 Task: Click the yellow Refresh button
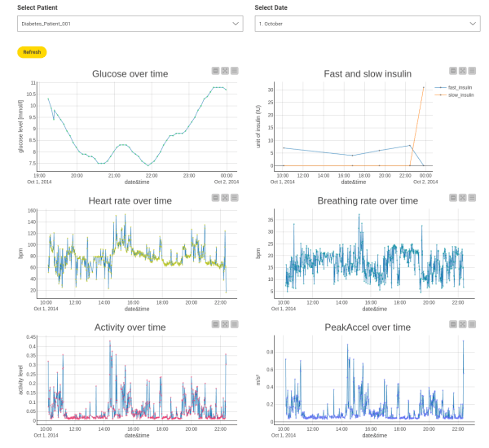click(32, 52)
